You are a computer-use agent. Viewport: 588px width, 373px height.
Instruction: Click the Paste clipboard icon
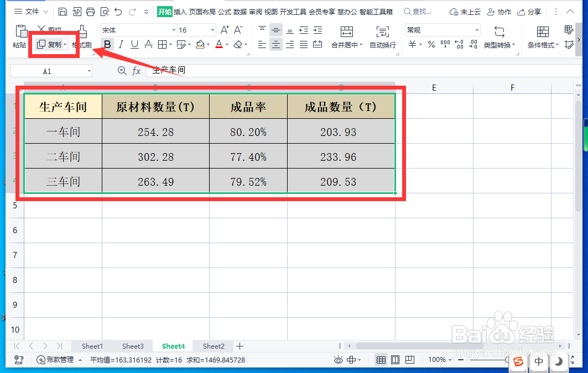21,31
